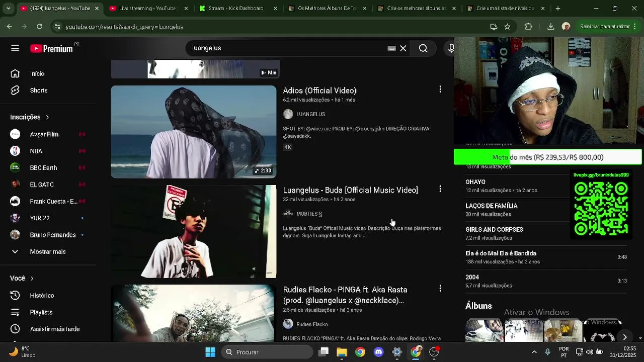Open NBA subscription channel
Image resolution: width=644 pixels, height=362 pixels.
pyautogui.click(x=48, y=151)
